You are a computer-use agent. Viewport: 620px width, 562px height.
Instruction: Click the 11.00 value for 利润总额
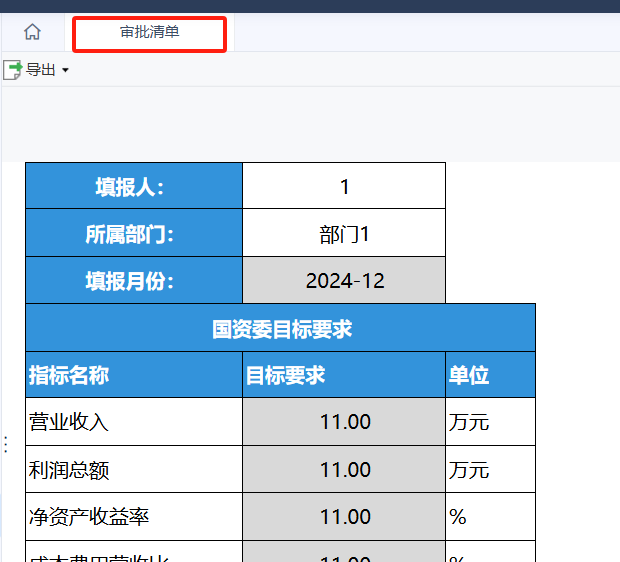pyautogui.click(x=344, y=469)
